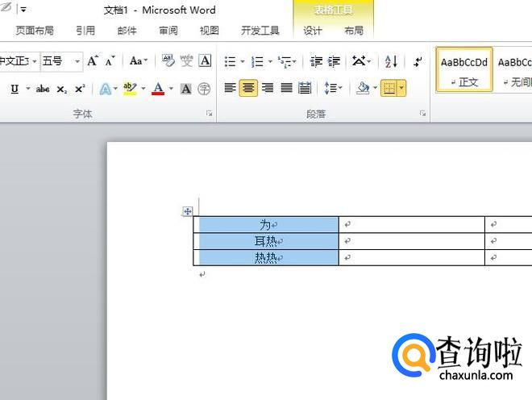532x400 pixels.
Task: Open the table tools 布局 tab
Action: click(x=354, y=31)
